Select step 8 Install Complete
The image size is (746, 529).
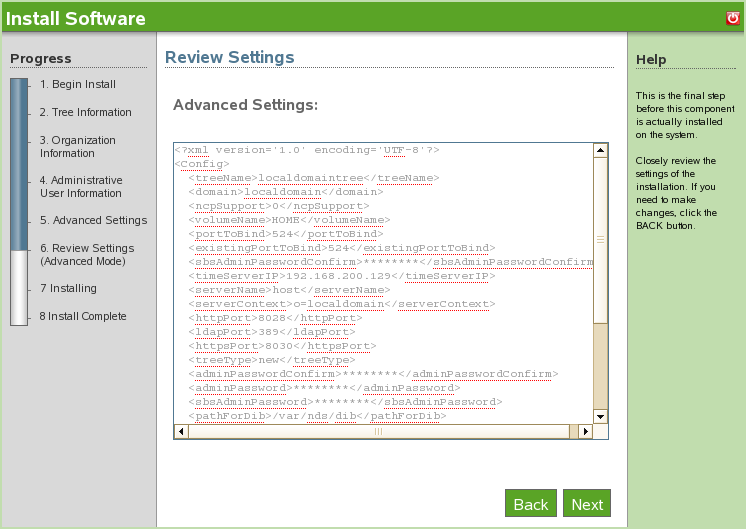83,316
